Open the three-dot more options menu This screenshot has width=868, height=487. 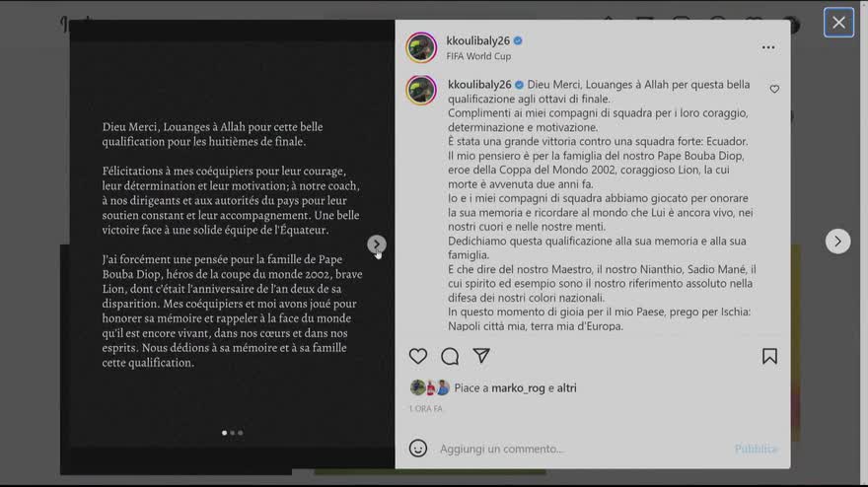pos(767,47)
